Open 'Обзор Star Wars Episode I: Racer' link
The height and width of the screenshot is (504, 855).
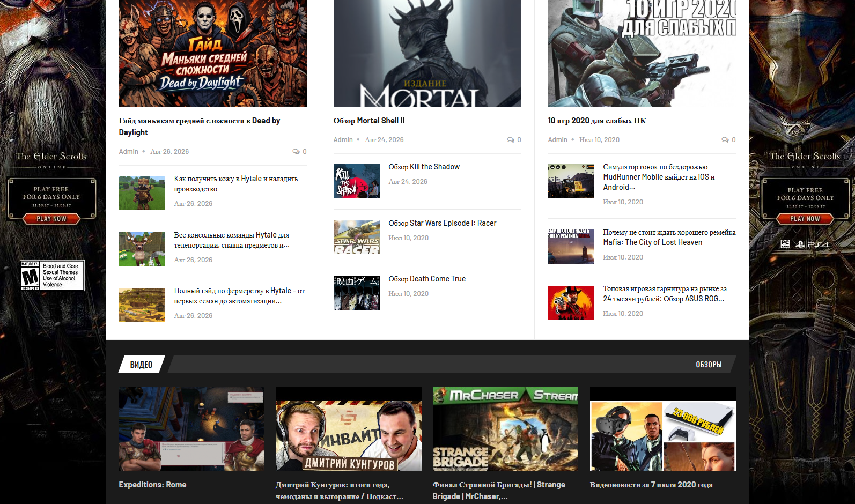[x=443, y=223]
